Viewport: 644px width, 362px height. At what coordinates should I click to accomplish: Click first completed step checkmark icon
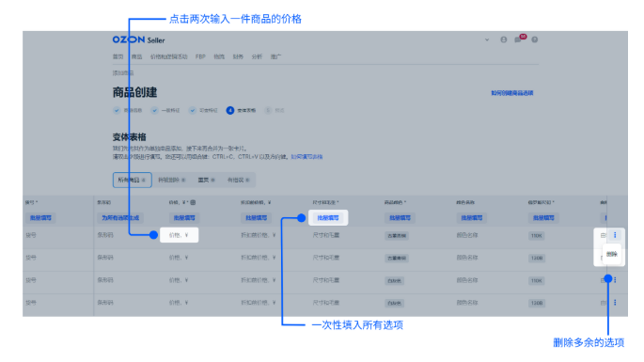coord(117,111)
